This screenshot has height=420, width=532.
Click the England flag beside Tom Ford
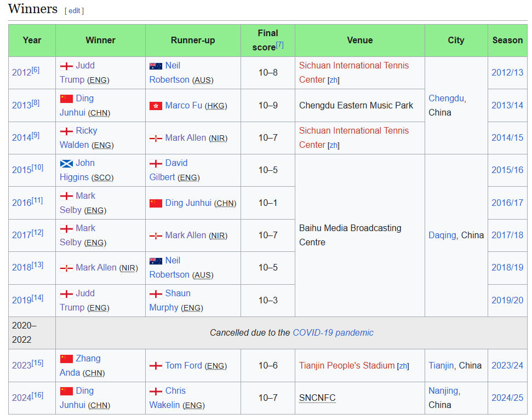[x=156, y=366]
